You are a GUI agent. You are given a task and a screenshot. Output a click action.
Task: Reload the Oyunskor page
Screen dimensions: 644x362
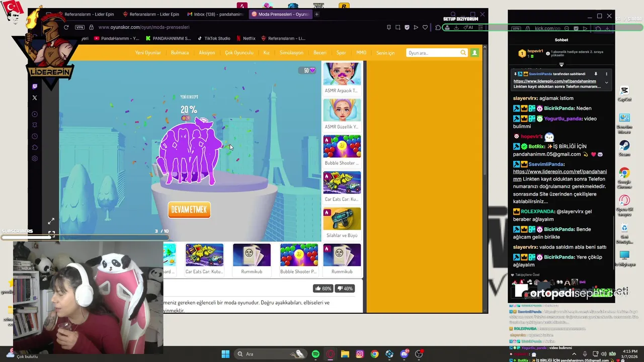pyautogui.click(x=66, y=27)
